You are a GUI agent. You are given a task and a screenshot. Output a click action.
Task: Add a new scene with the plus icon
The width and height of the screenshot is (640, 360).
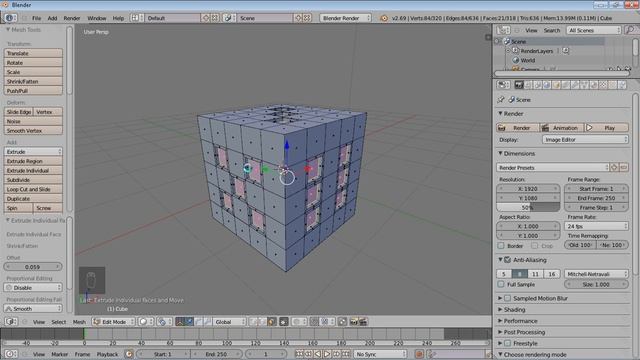[x=298, y=18]
